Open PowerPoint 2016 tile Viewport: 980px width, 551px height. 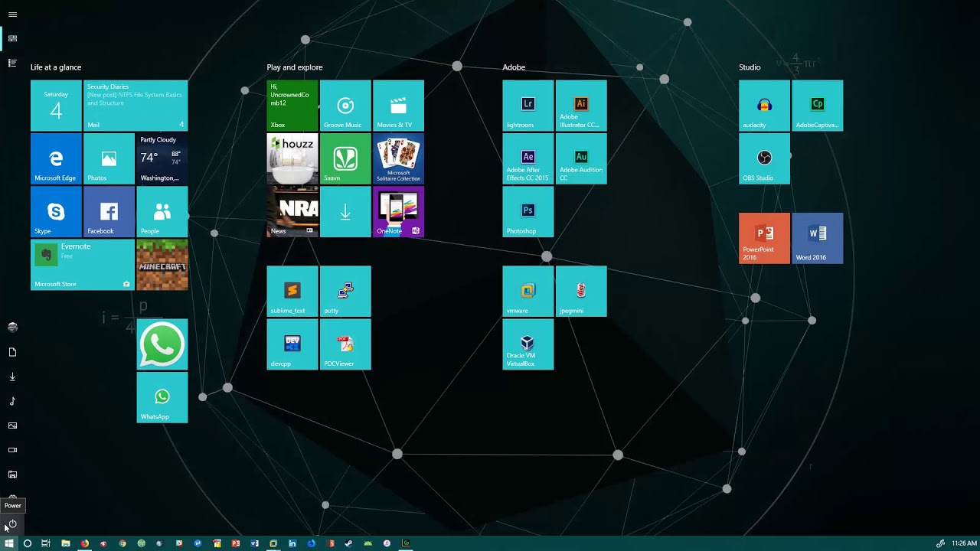tap(764, 239)
